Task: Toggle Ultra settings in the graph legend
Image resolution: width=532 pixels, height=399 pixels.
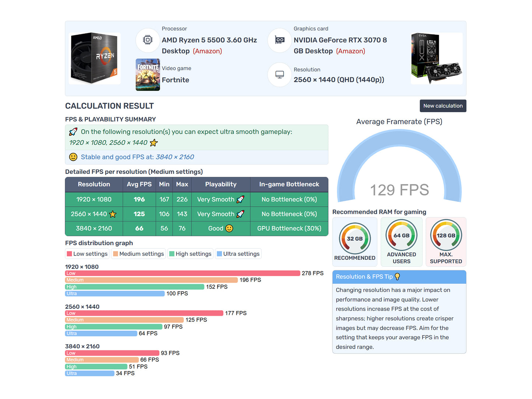Action: pyautogui.click(x=238, y=254)
